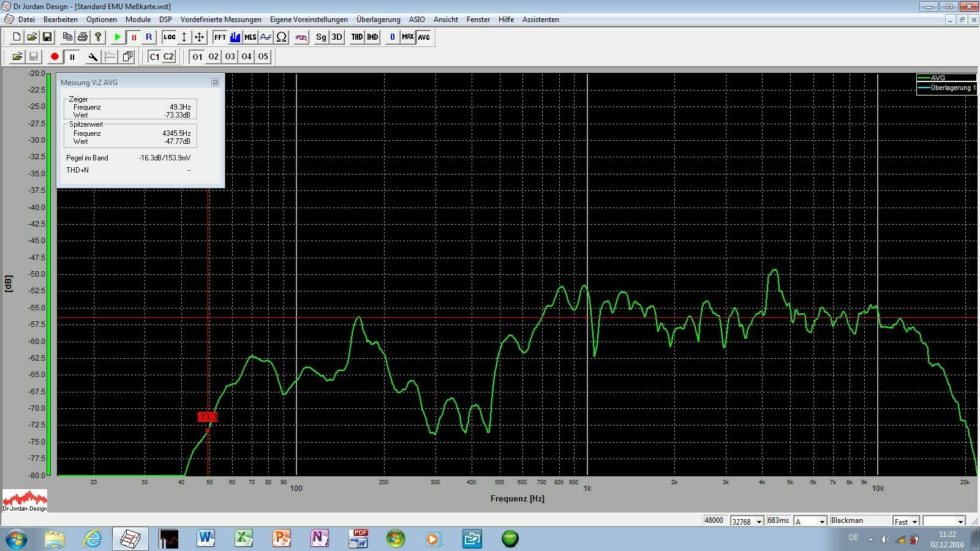980x551 pixels.
Task: Close the Messung V:2 AVG panel
Action: (x=215, y=82)
